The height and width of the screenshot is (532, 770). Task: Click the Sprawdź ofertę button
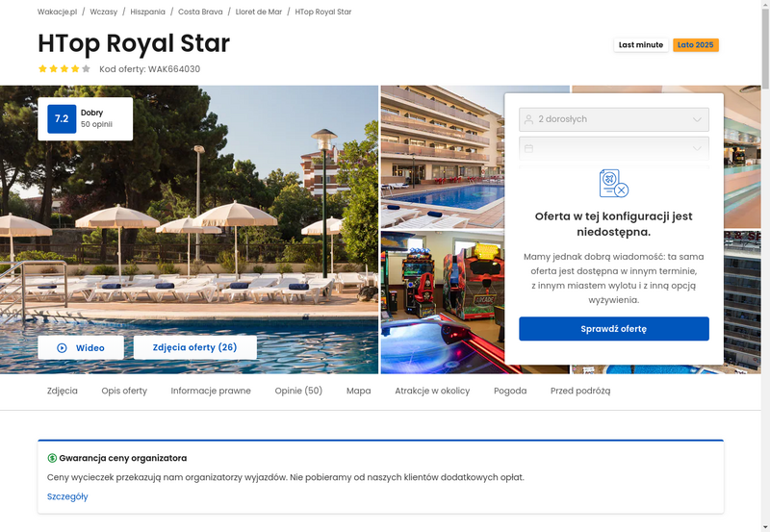coord(614,329)
